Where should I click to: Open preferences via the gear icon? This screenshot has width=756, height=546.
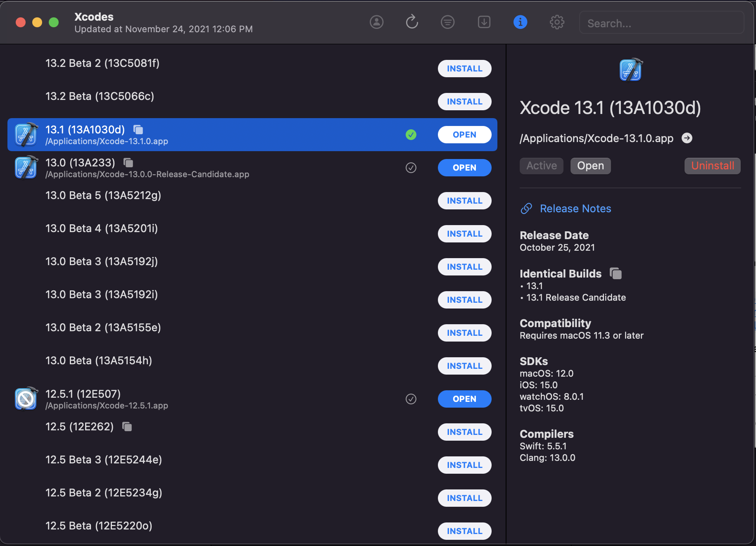[557, 22]
